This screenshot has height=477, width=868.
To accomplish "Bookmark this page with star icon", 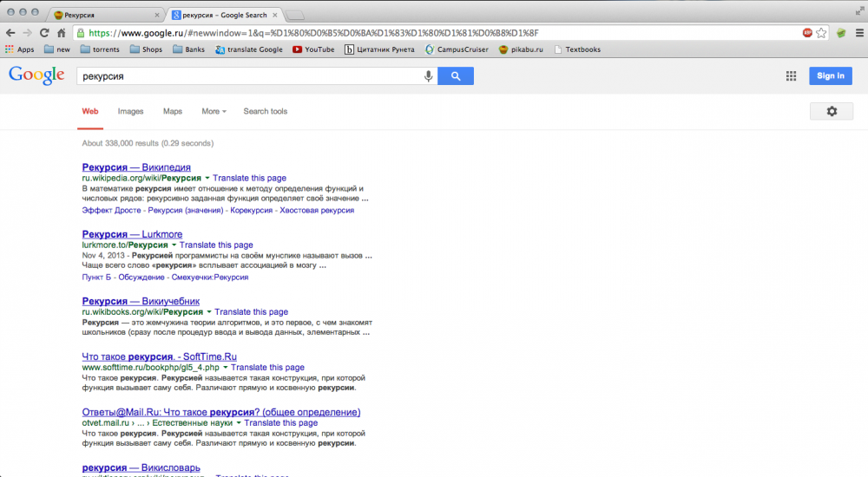I will (x=821, y=33).
